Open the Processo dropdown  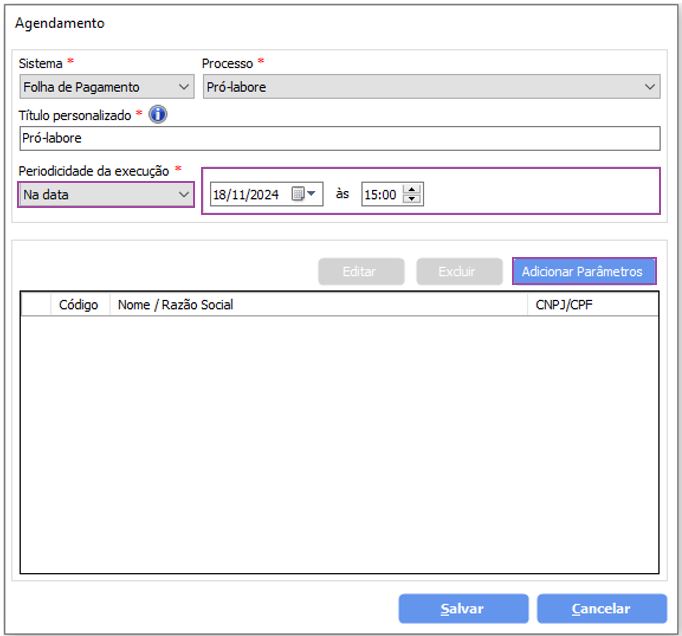(431, 87)
